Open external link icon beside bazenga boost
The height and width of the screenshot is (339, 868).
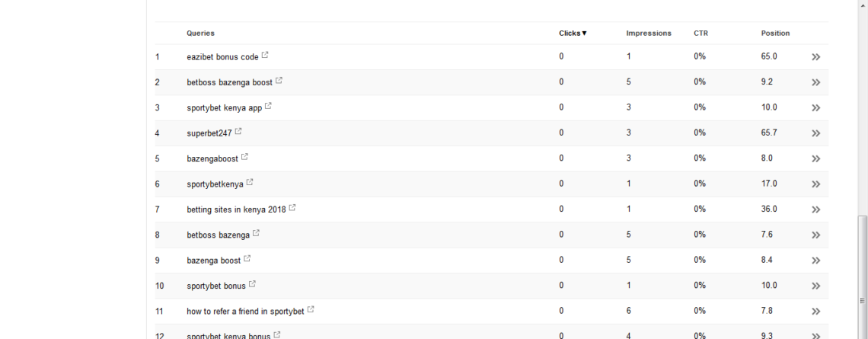(x=247, y=259)
